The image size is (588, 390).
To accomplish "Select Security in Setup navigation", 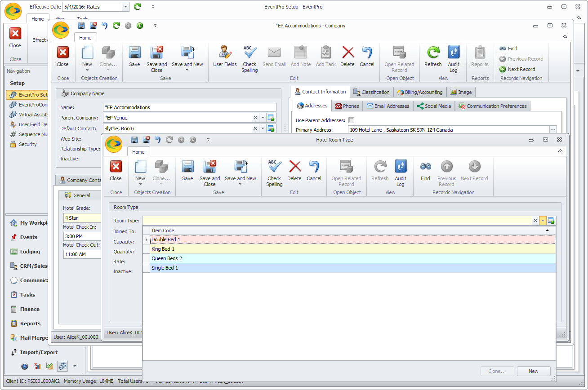I will (x=27, y=144).
